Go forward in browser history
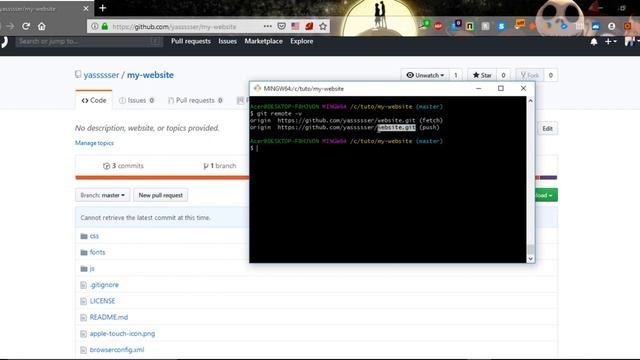Image resolution: width=640 pixels, height=360 pixels. click(x=10, y=26)
